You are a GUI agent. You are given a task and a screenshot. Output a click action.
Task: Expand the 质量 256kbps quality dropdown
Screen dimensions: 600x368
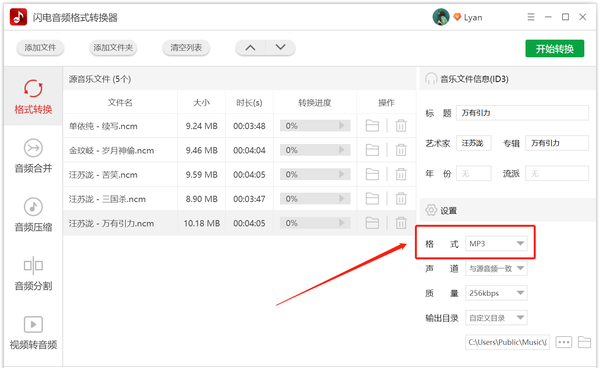click(x=496, y=293)
